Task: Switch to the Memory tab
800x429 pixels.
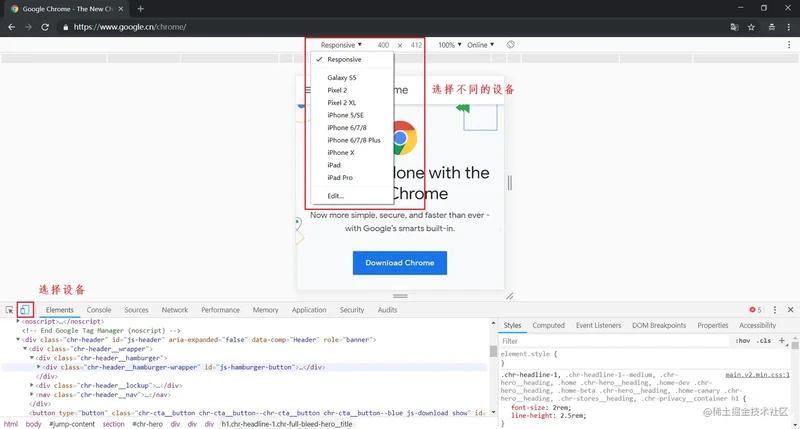Action: 265,310
